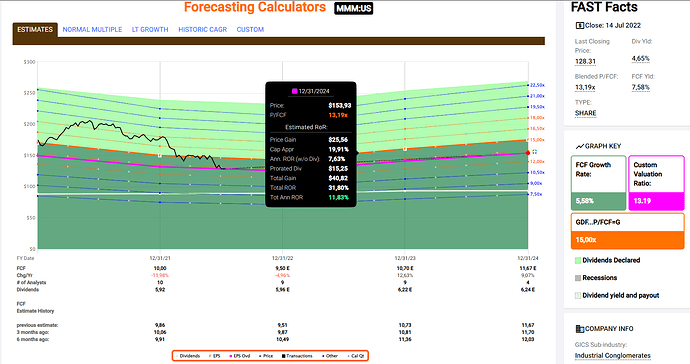Click the MMM:US ticker badge
Viewport: 690px width, 364px height.
click(x=354, y=8)
